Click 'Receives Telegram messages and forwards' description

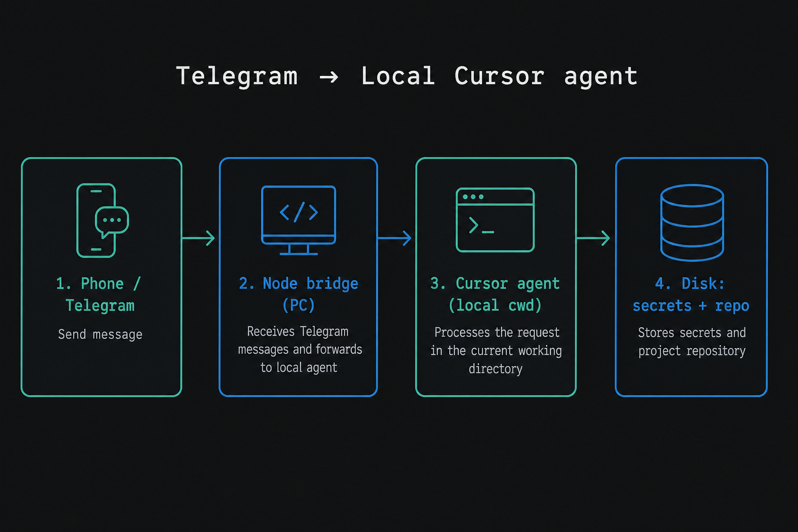(x=299, y=349)
